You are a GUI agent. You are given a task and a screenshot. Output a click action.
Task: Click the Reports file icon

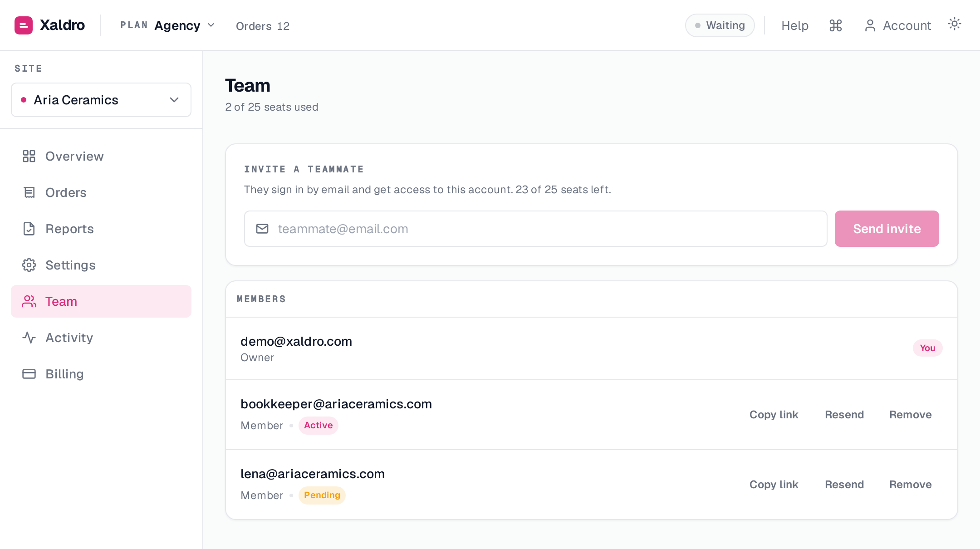(29, 229)
